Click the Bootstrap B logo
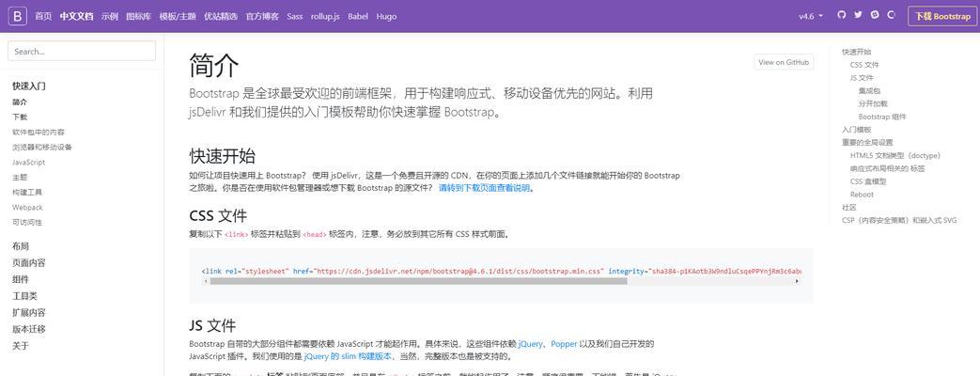The image size is (980, 376). [x=18, y=16]
